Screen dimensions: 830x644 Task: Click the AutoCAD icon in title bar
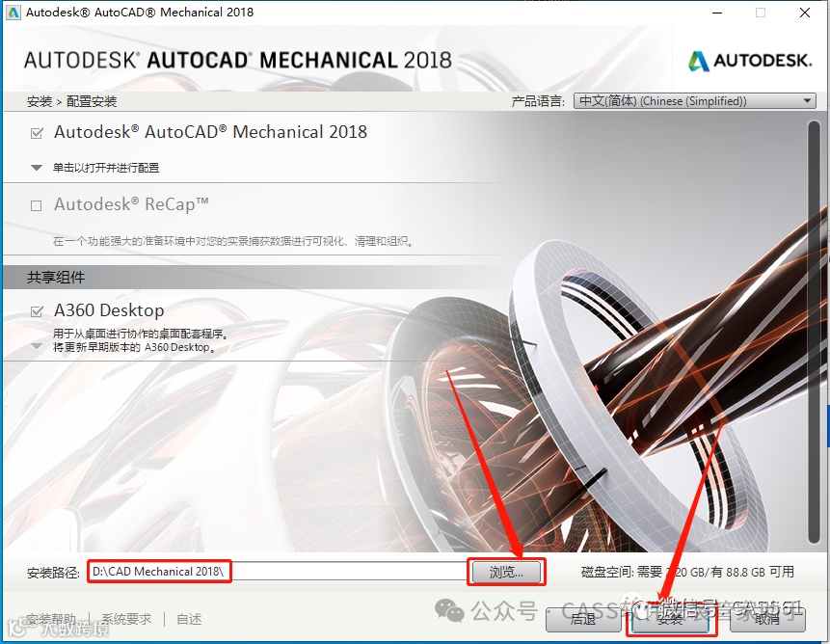[x=13, y=13]
